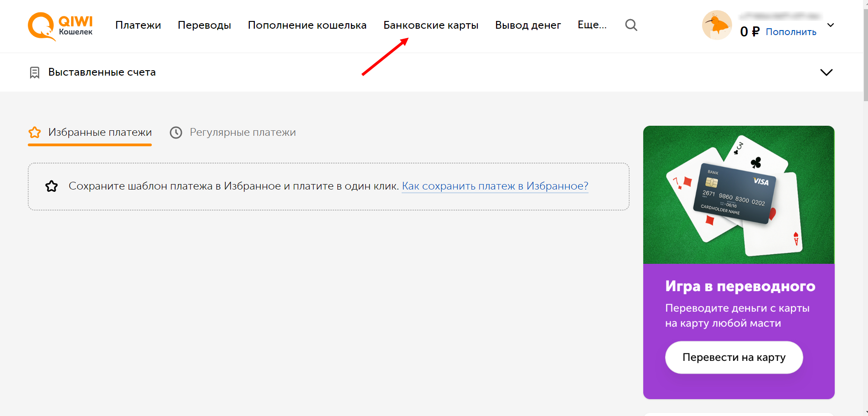The height and width of the screenshot is (416, 868).
Task: Open search with the magnifier icon
Action: click(631, 25)
